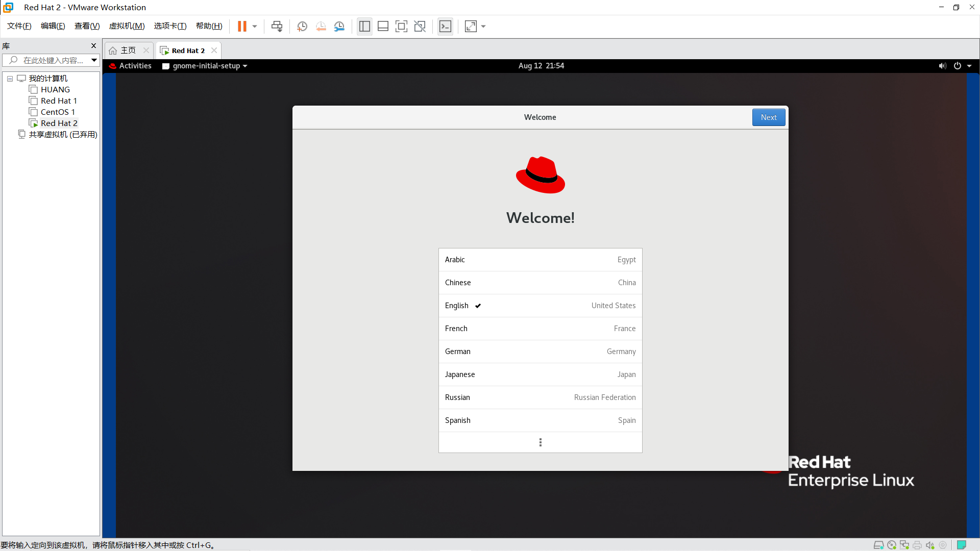The width and height of the screenshot is (980, 551).
Task: Show more languages with the three-dots row
Action: pyautogui.click(x=540, y=442)
